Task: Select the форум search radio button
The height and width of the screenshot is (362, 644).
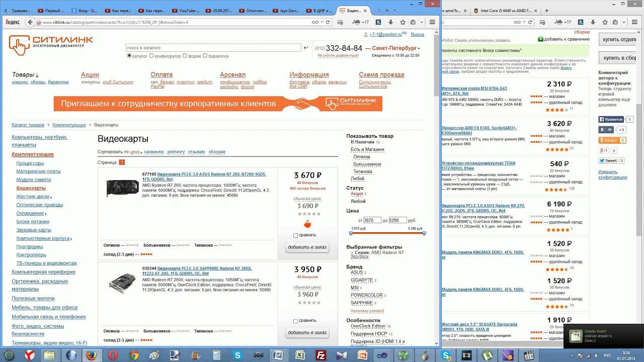Action: coord(185,56)
